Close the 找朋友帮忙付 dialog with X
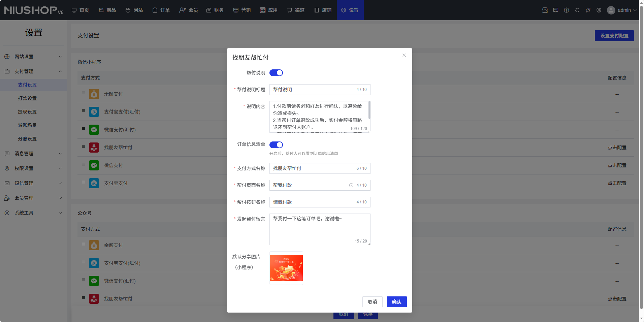The width and height of the screenshot is (644, 322). [404, 55]
